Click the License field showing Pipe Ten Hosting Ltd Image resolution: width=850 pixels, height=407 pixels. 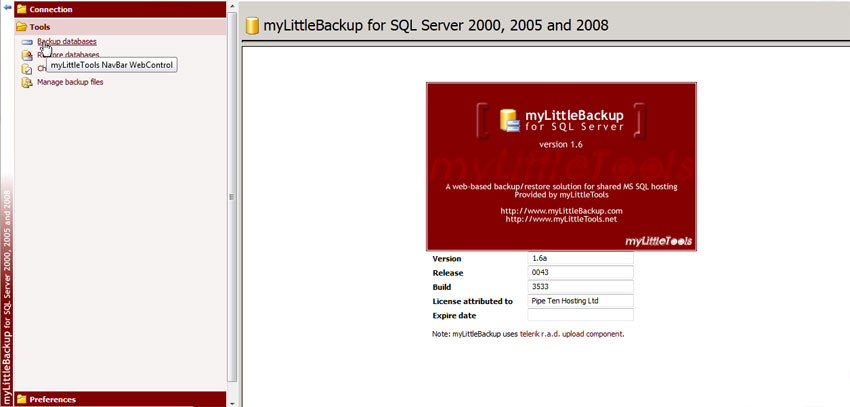[x=580, y=301]
